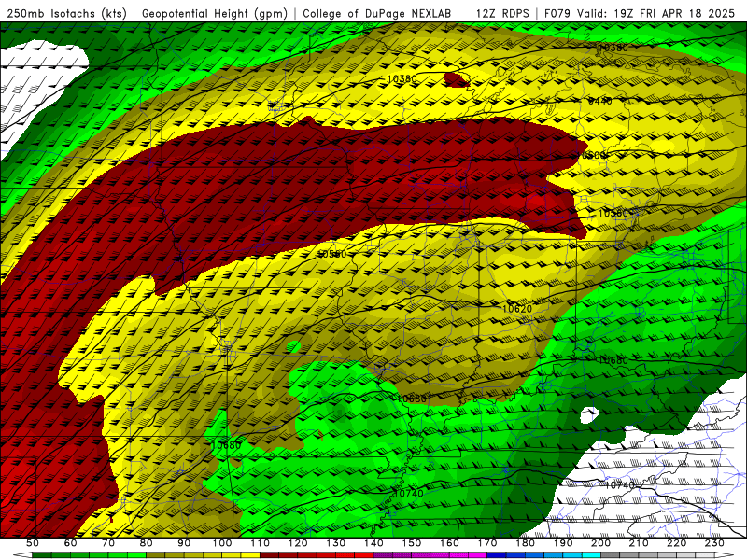Screen dimensions: 747x560
Task: Select the 190 knot legend label
Action: coord(563,543)
